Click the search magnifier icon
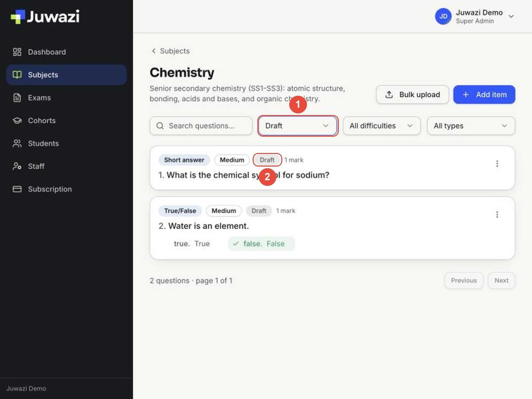Viewport: 532px width, 399px height. [x=160, y=126]
